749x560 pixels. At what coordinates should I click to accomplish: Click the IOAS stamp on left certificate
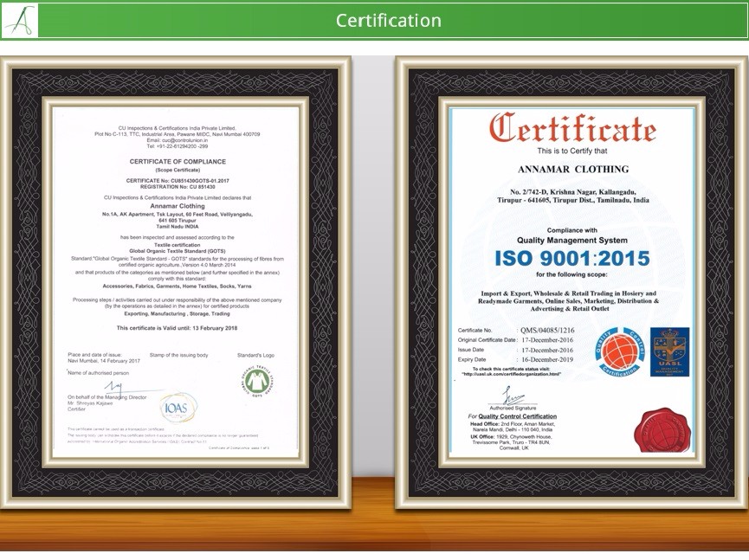click(x=178, y=407)
